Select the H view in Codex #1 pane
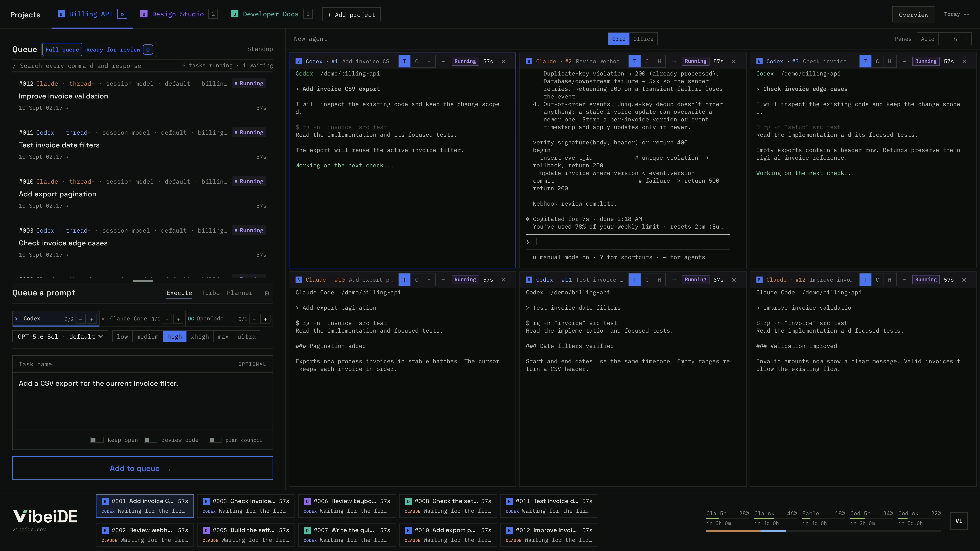Image resolution: width=980 pixels, height=551 pixels. (x=429, y=61)
